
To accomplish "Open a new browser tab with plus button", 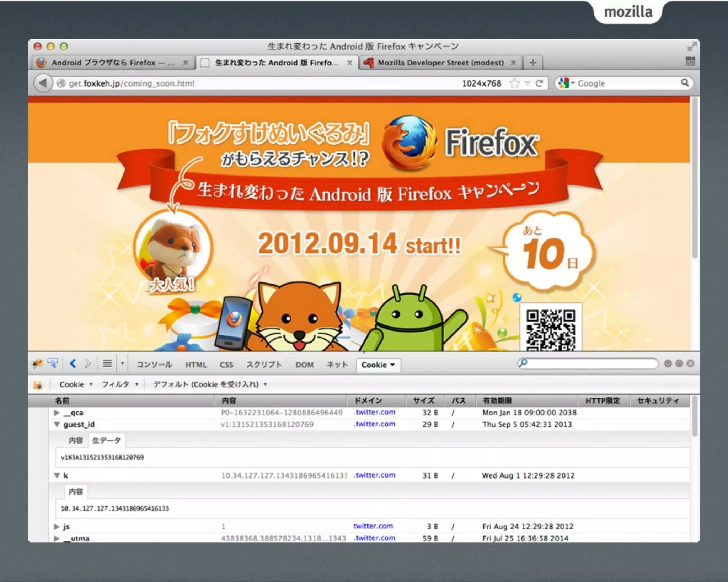I will tap(532, 63).
